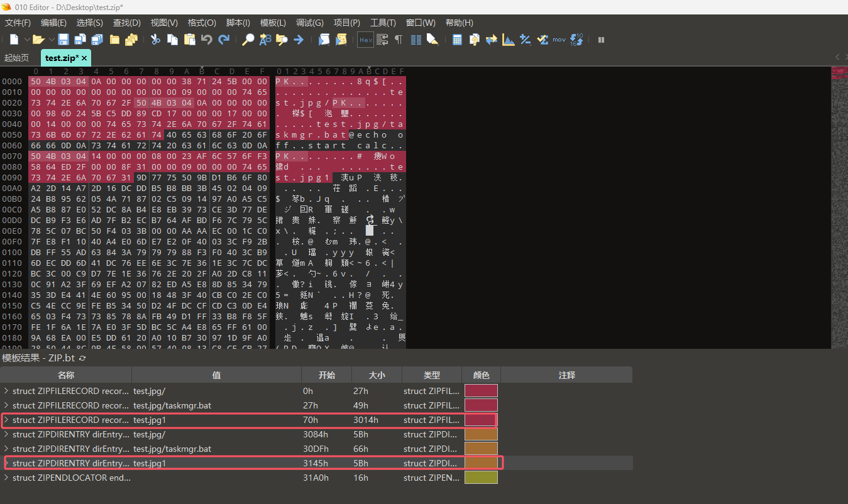Click the Paste clipboard icon
The image size is (848, 504).
189,40
